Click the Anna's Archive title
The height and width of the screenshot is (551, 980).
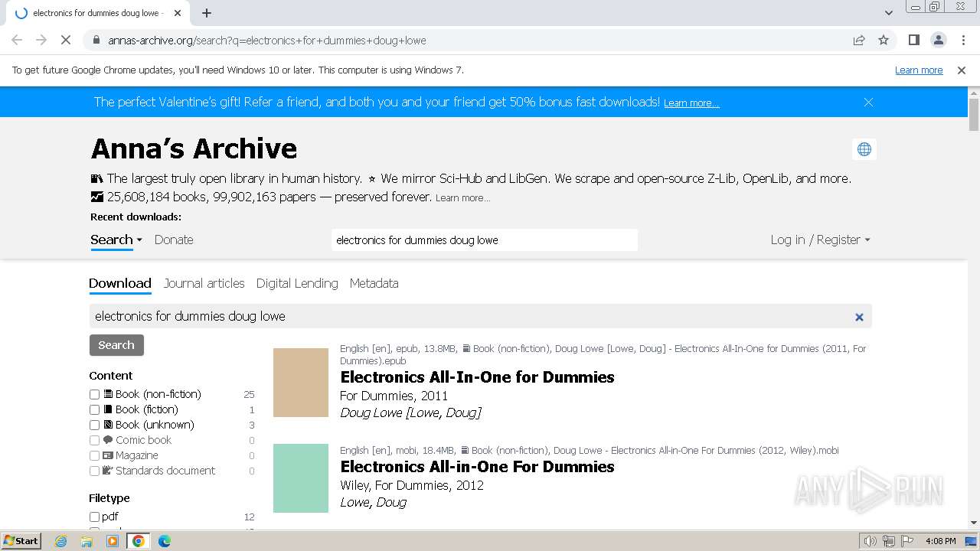pos(194,148)
